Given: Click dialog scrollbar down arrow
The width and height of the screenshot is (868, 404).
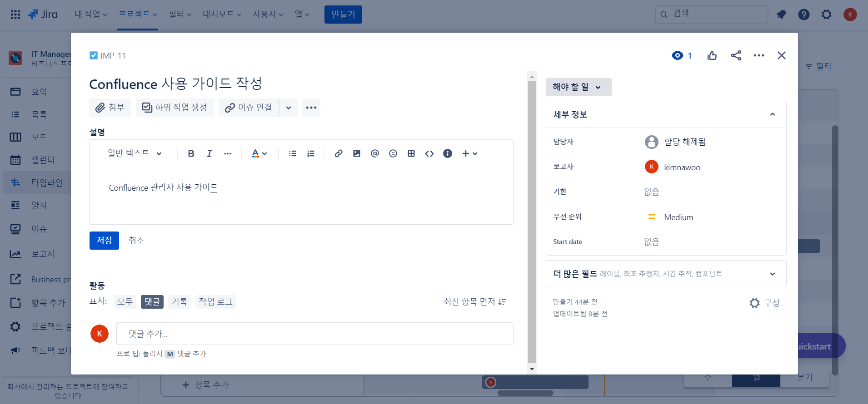Looking at the screenshot, I should coord(532,369).
